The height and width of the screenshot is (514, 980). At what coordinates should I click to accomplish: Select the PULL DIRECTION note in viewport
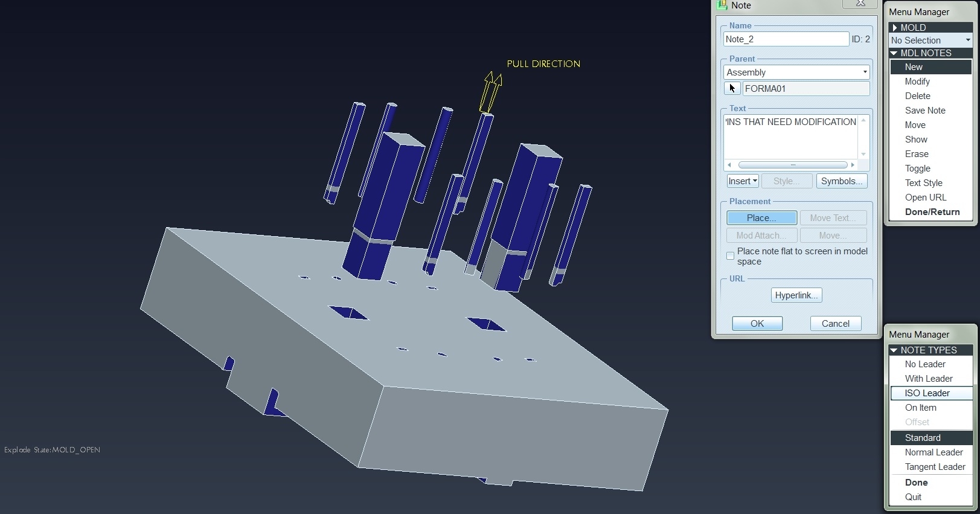[x=543, y=64]
